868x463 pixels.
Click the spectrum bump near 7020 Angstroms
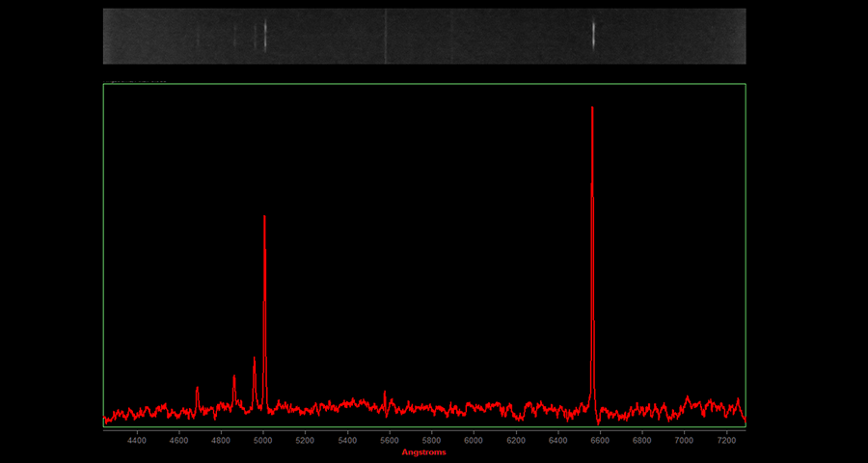[x=688, y=397]
